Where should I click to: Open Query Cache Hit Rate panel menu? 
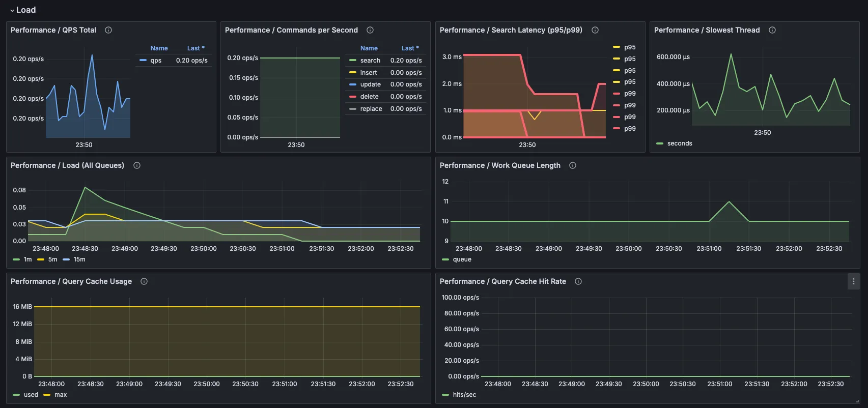[x=853, y=281]
